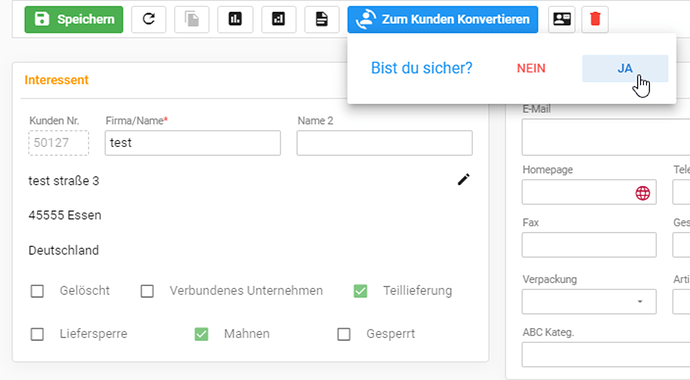The image size is (690, 380).
Task: Expand the Verpackung dropdown
Action: (x=589, y=302)
